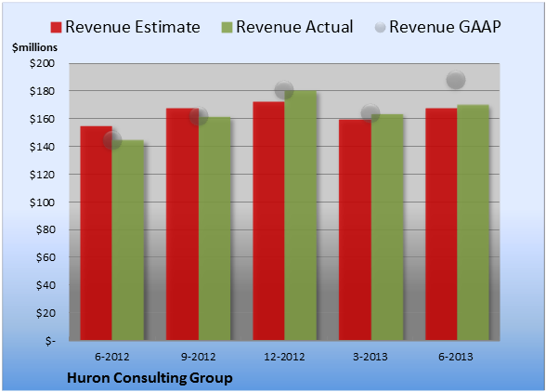Click the GAAP bubble marker for 3-2013
Viewport: 546px width, 392px height.
pyautogui.click(x=370, y=113)
